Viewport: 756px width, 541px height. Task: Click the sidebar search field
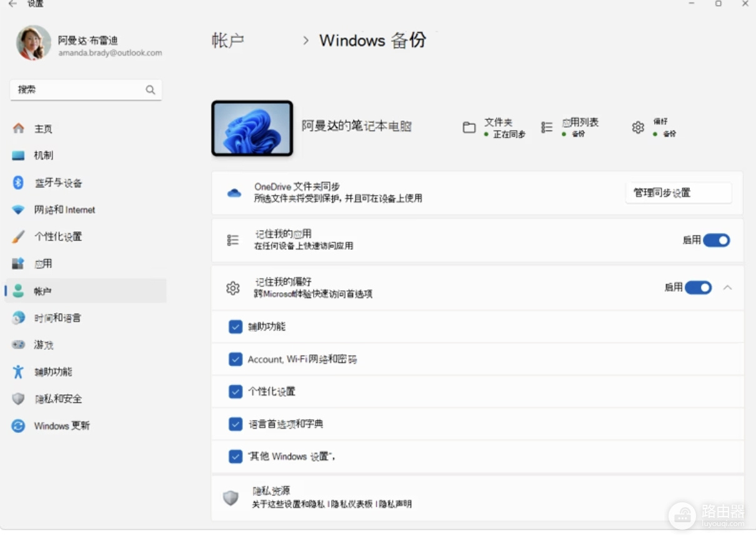[x=86, y=90]
